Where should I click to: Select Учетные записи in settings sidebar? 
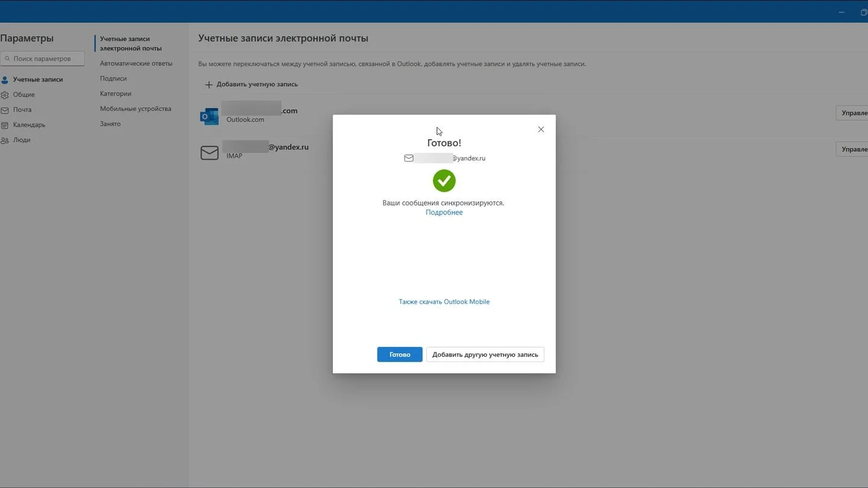38,80
